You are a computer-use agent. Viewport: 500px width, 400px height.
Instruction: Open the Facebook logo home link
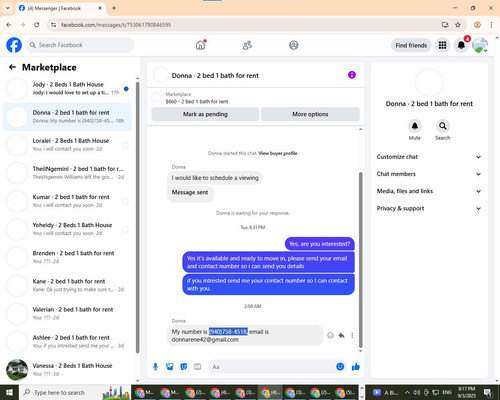(14, 45)
